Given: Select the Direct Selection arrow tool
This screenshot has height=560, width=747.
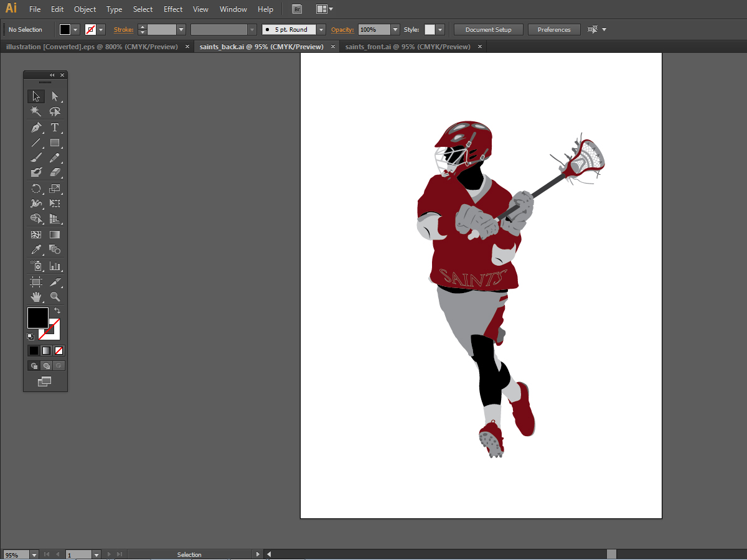Looking at the screenshot, I should coord(55,96).
